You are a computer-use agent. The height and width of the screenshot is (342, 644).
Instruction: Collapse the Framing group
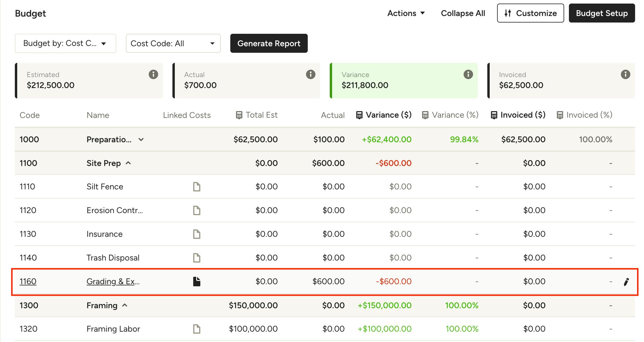click(x=125, y=305)
